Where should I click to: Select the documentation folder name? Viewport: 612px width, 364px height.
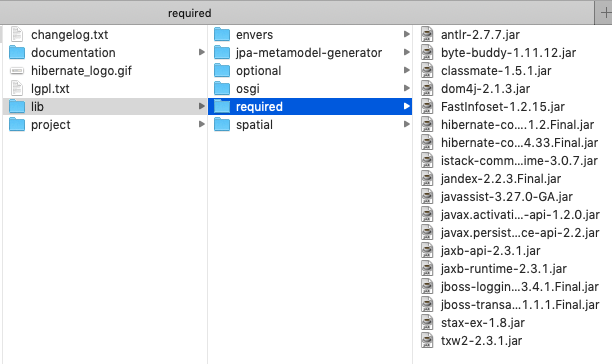coord(73,53)
